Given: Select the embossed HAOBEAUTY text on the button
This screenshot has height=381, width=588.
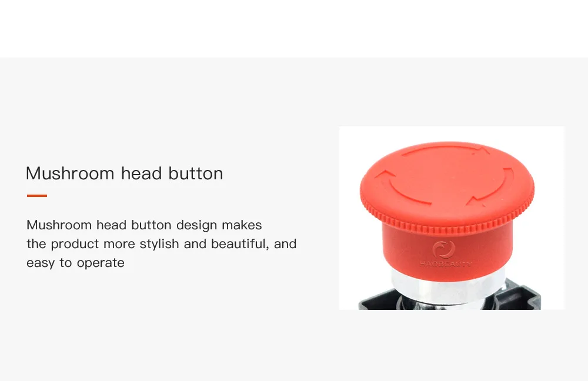Looking at the screenshot, I should pos(446,264).
